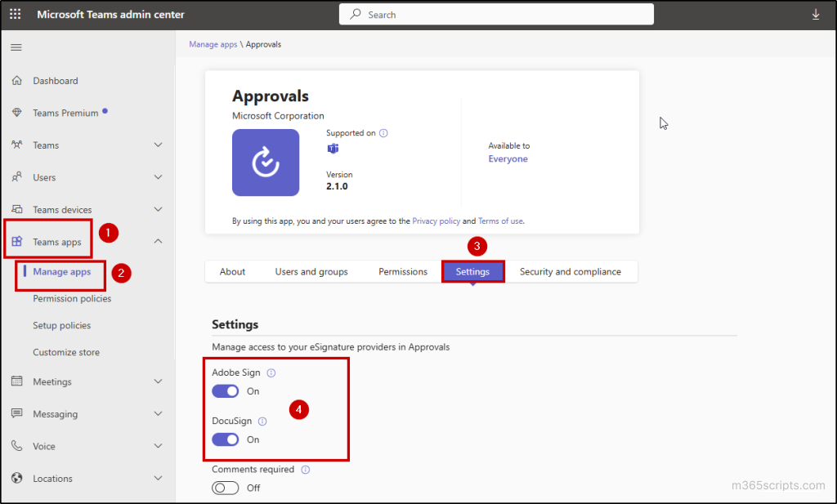Click the Locations label in sidebar
Image resolution: width=837 pixels, height=504 pixels.
[x=52, y=479]
